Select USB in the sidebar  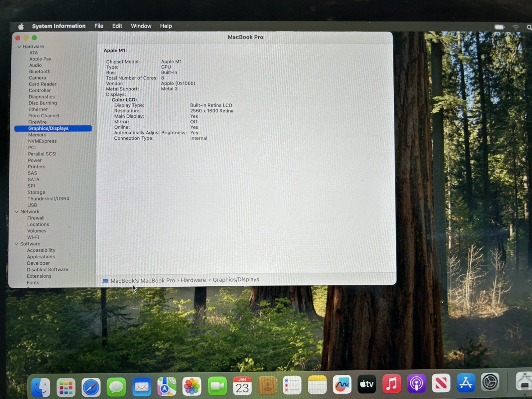[32, 205]
